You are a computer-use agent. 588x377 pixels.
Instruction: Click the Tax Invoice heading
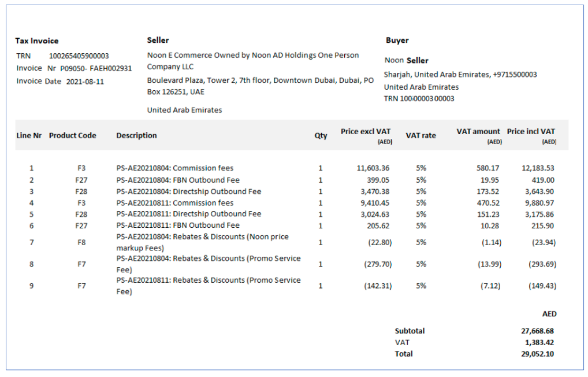tap(36, 41)
